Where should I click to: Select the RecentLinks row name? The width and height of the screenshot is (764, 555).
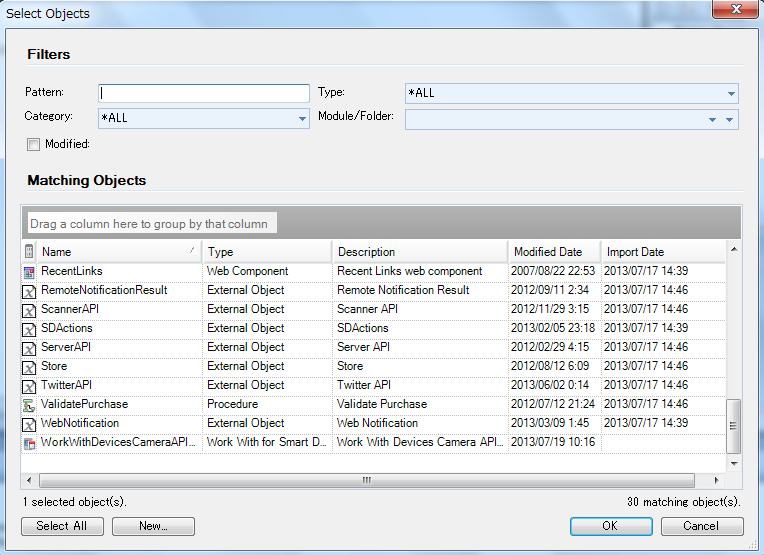tap(72, 271)
